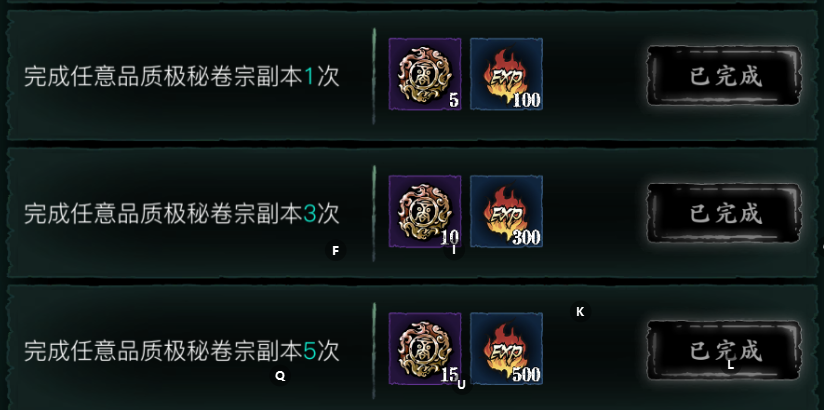The height and width of the screenshot is (410, 824).
Task: Click the green numeral 3 in second quest
Action: (310, 215)
